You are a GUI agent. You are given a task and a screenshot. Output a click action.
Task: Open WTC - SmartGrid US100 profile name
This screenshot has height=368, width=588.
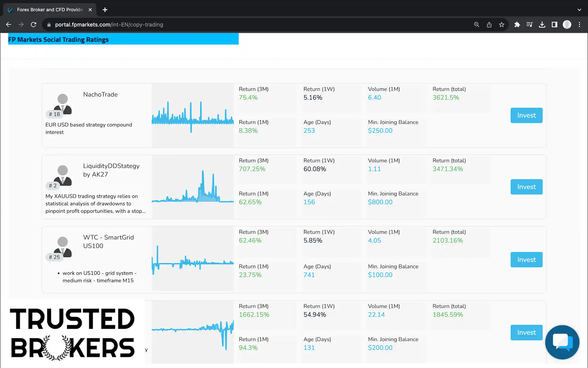pyautogui.click(x=108, y=242)
